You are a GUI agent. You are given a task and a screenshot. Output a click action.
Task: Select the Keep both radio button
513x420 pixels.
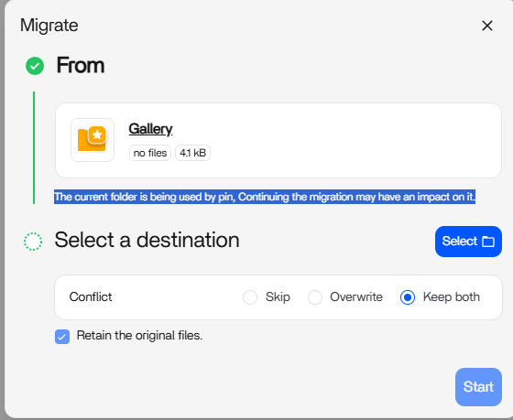408,297
